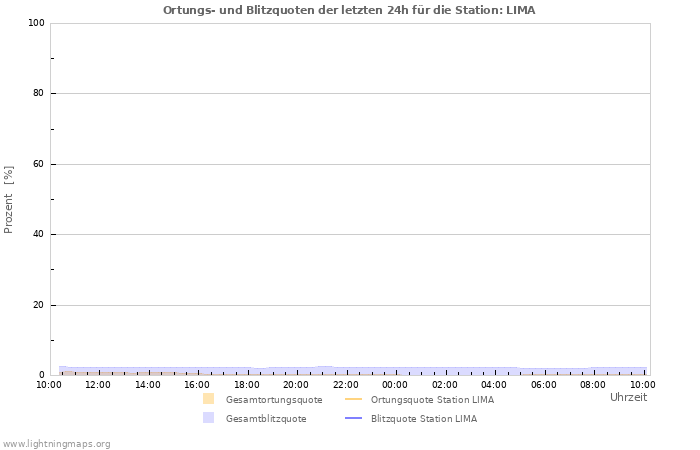The height and width of the screenshot is (450, 700).
Task: Click the orange Gesamtortungsquote legend swatch
Action: (208, 399)
